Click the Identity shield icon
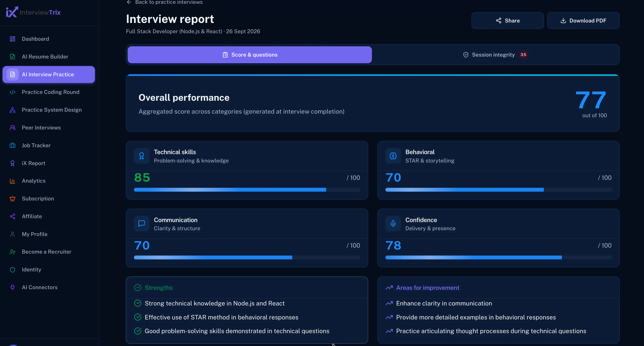 point(12,270)
